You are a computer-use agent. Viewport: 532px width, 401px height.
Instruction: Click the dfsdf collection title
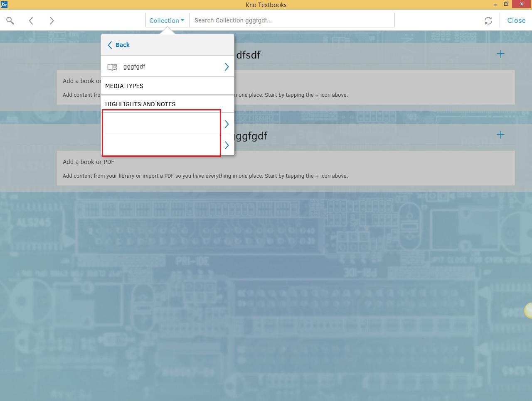coord(248,55)
